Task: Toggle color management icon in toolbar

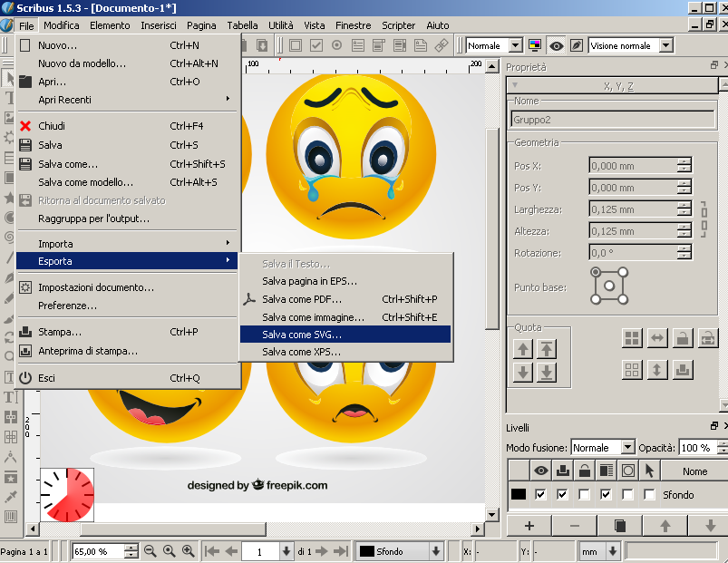Action: click(535, 45)
